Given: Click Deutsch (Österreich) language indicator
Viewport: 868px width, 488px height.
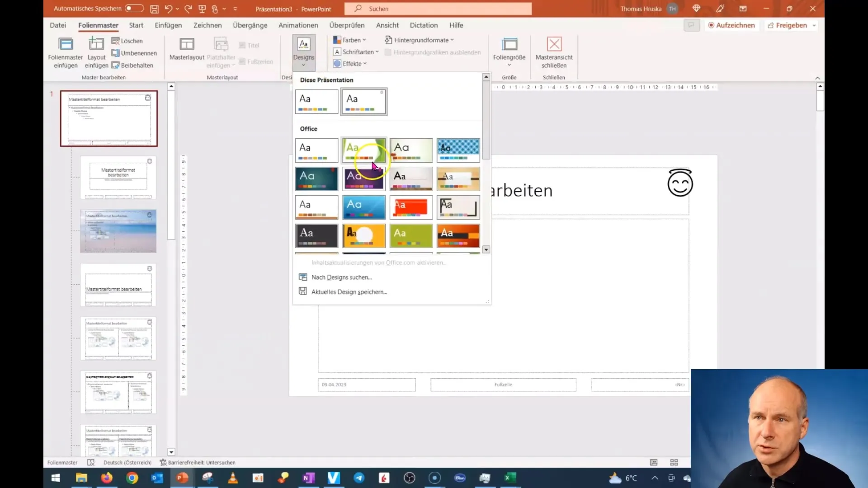Looking at the screenshot, I should coord(127,462).
